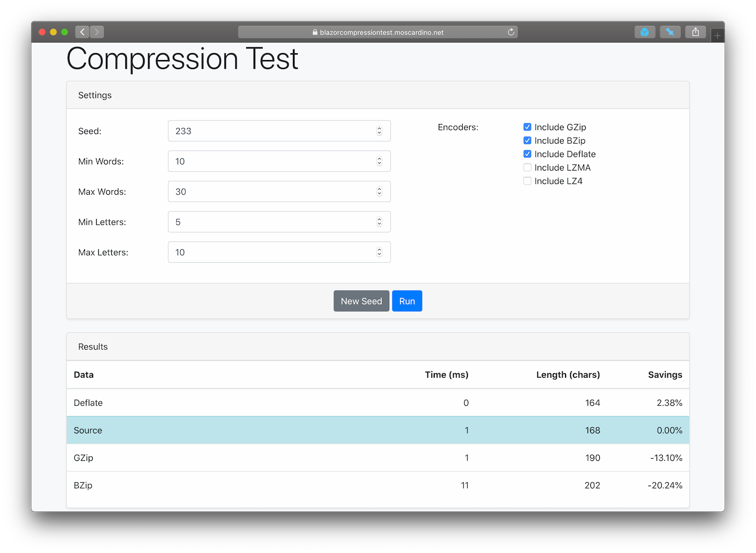Viewport: 756px width, 553px height.
Task: Click the blue pushpin extension icon
Action: coord(670,32)
